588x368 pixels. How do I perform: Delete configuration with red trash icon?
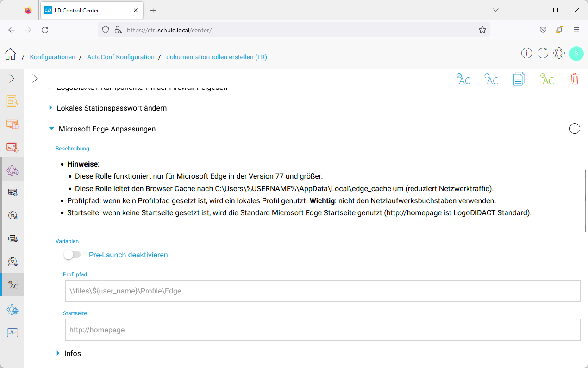click(575, 79)
